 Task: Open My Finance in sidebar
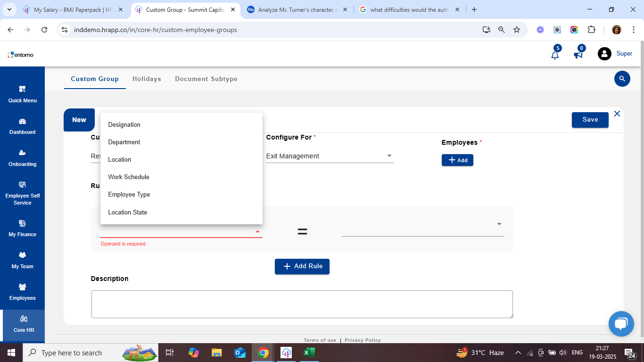coord(22,228)
